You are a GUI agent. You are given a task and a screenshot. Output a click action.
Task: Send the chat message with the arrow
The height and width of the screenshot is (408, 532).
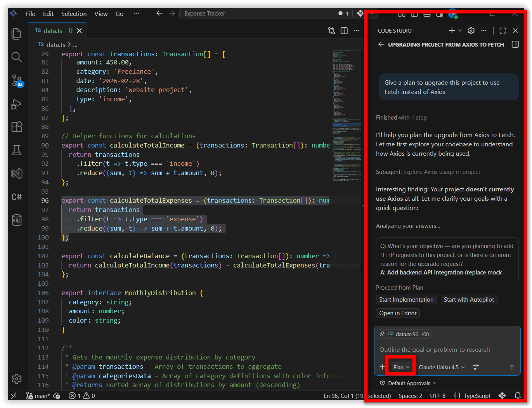(512, 367)
